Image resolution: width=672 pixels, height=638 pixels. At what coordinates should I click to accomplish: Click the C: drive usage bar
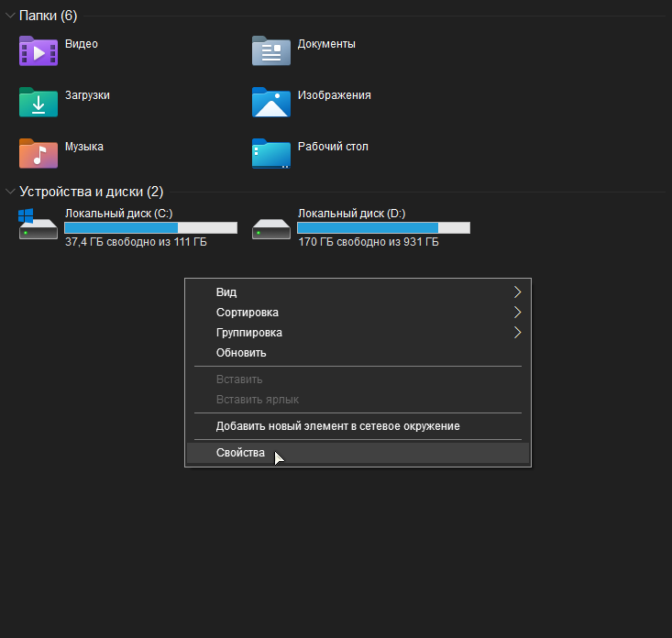pos(151,227)
